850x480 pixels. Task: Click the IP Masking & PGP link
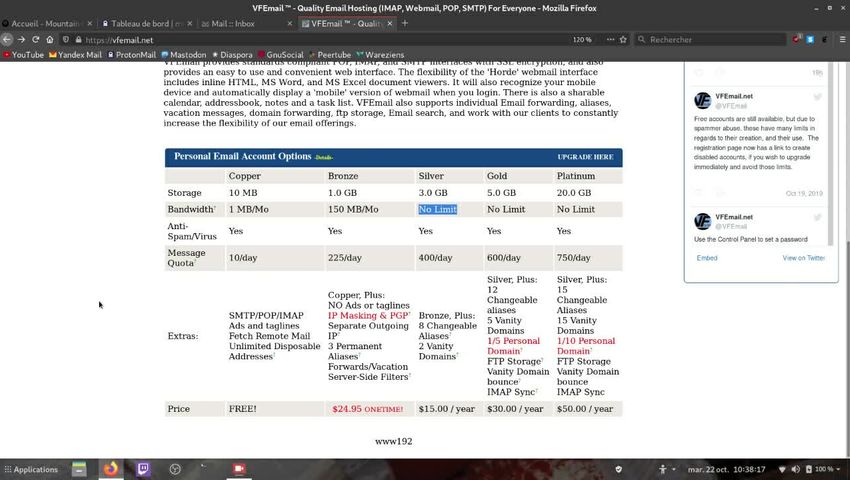(368, 316)
